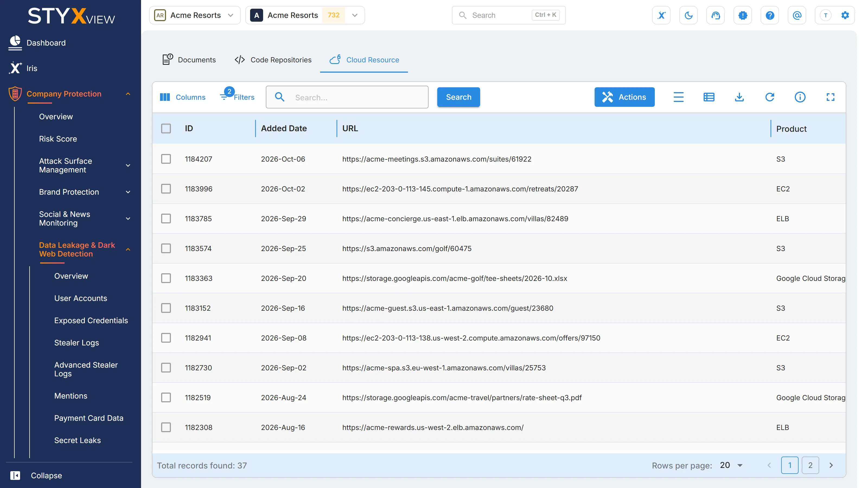Expand Brand Protection chevron
This screenshot has height=488, width=868.
(x=128, y=192)
